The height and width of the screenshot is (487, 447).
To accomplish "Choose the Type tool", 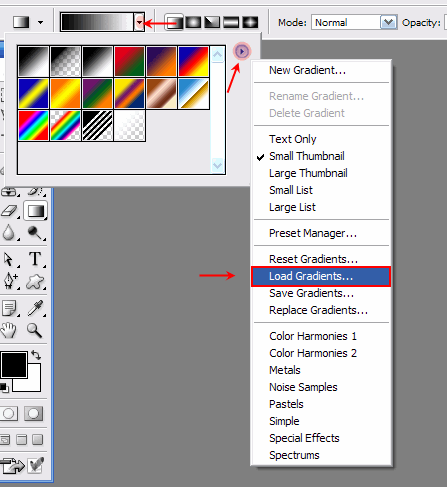I will pos(35,259).
